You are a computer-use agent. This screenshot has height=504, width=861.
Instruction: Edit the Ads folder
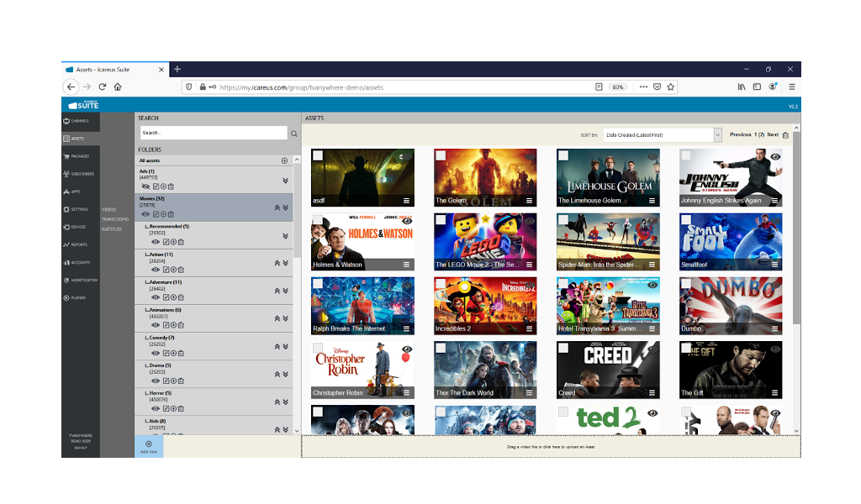[x=156, y=186]
